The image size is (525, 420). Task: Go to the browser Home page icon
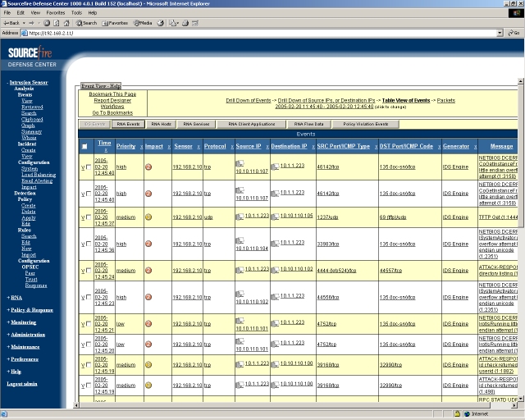coord(66,23)
